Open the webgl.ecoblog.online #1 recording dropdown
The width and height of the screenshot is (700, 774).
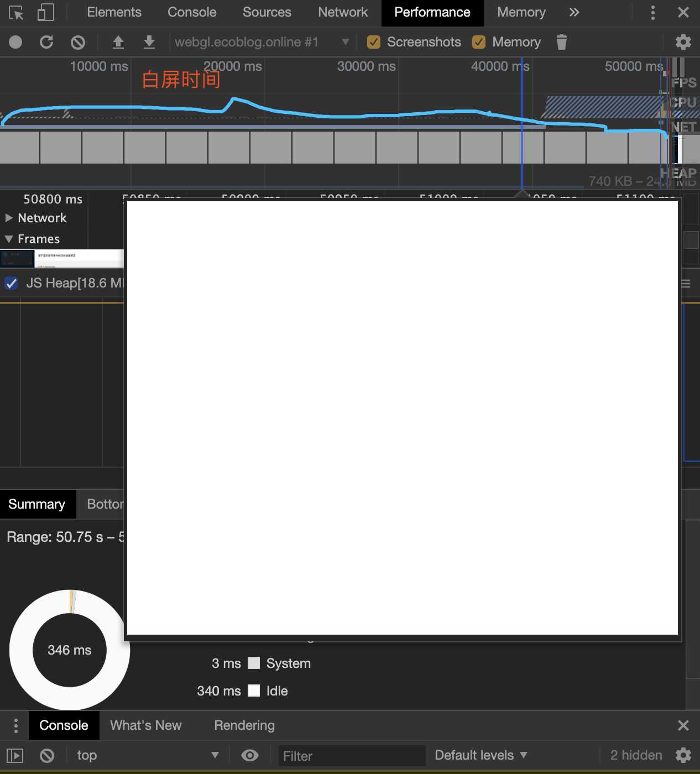click(262, 42)
